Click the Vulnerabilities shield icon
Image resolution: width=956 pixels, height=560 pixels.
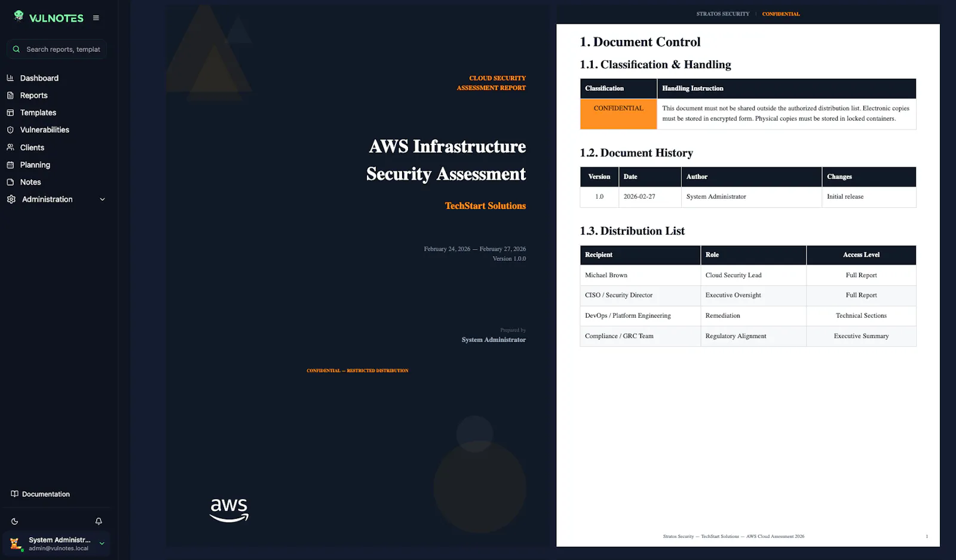pos(10,130)
